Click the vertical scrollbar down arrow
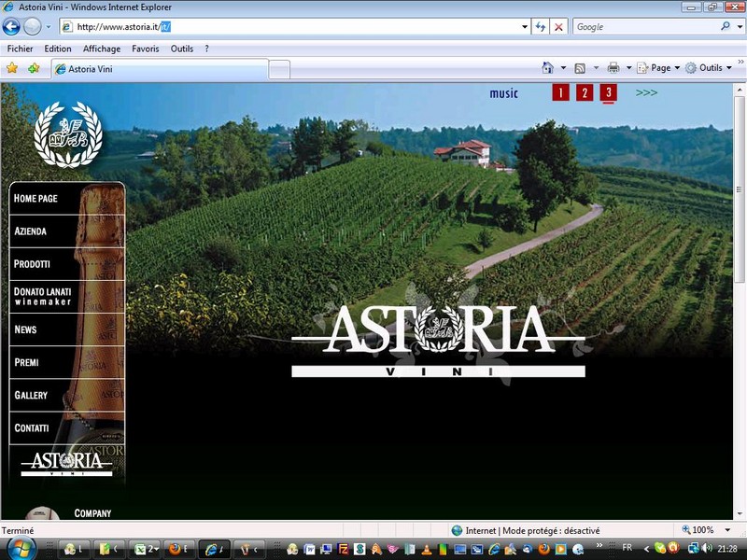 (x=740, y=514)
